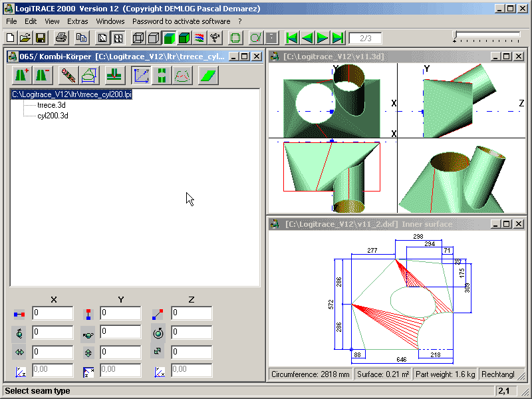Save using the floppy disk icon
The width and height of the screenshot is (532, 399).
41,38
